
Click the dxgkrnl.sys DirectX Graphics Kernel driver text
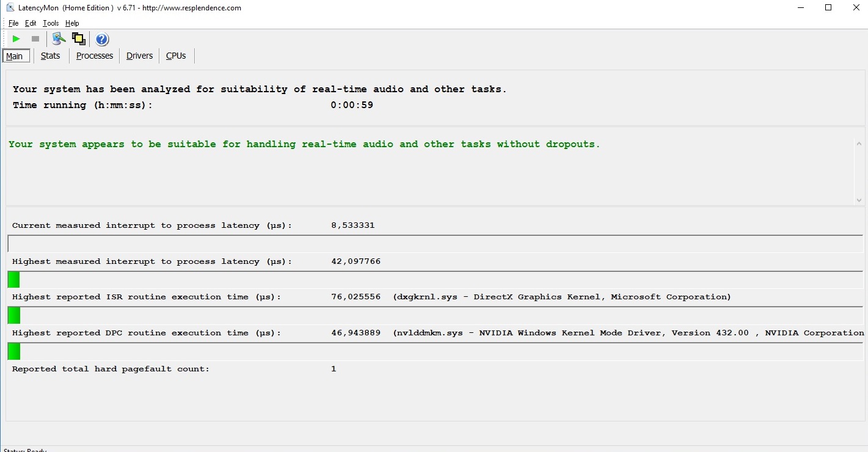coord(562,297)
